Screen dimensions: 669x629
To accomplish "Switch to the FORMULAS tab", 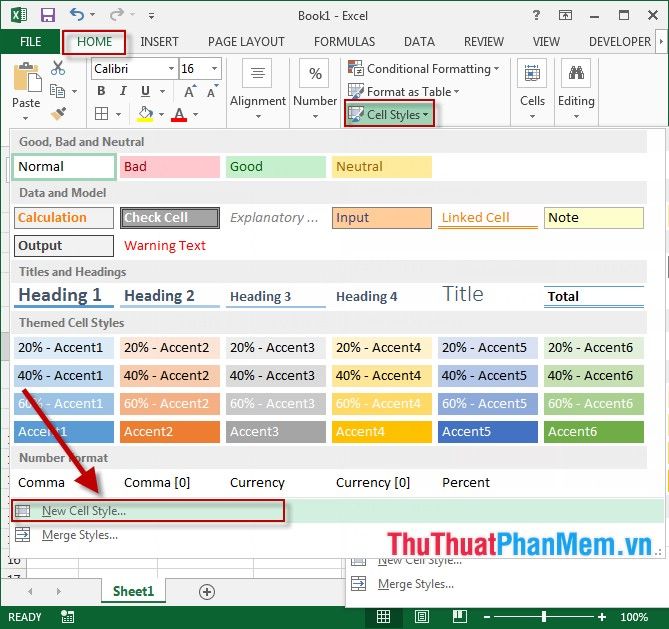I will 344,42.
